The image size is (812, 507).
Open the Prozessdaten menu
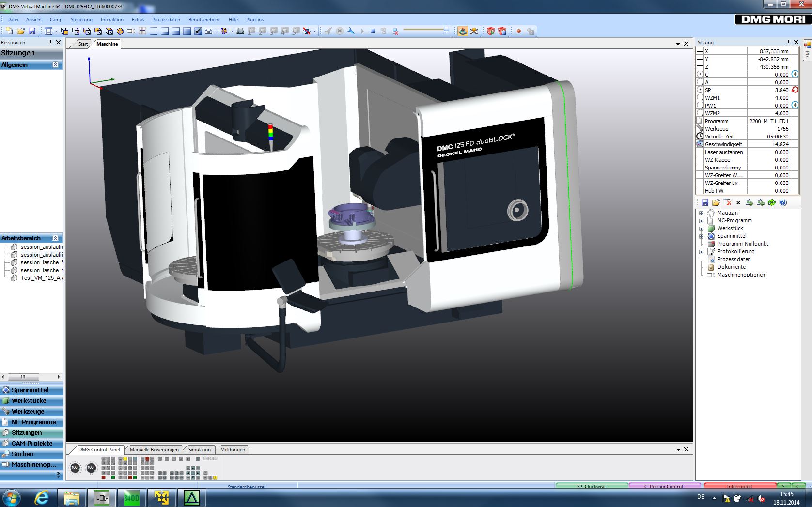pyautogui.click(x=165, y=20)
